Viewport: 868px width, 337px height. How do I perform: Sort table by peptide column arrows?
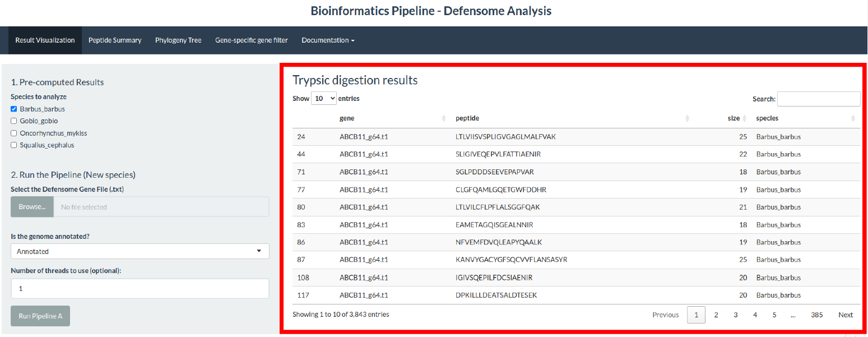pos(687,118)
